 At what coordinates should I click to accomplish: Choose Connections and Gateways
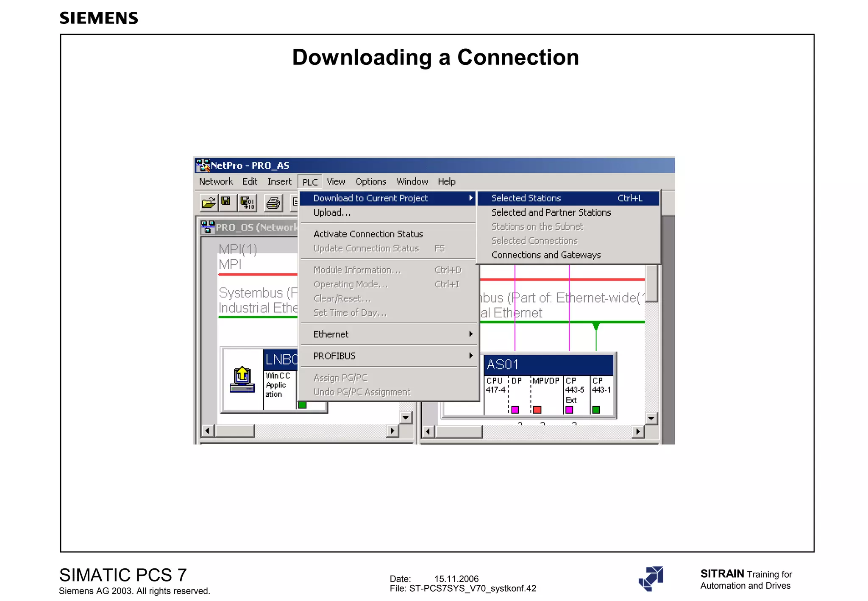[568, 255]
